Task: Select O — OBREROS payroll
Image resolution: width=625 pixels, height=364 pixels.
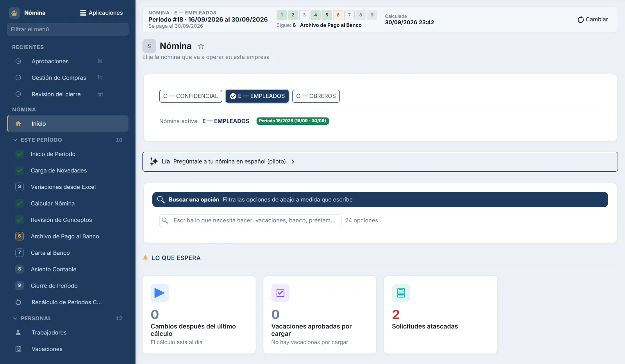Action: pyautogui.click(x=316, y=96)
